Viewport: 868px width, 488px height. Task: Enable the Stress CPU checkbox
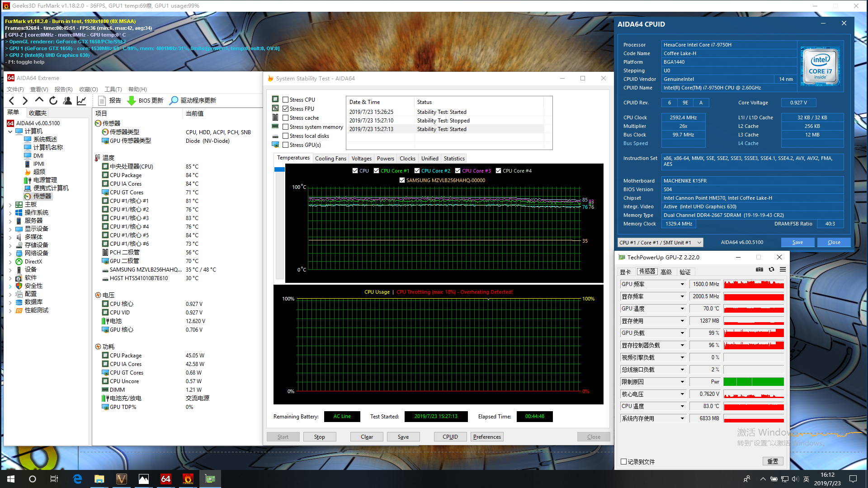coord(286,100)
